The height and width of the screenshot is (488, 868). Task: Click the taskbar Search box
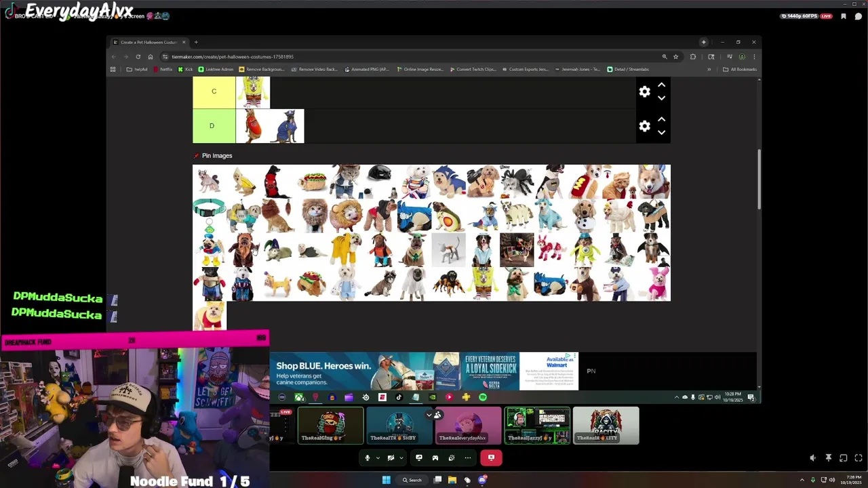click(412, 480)
